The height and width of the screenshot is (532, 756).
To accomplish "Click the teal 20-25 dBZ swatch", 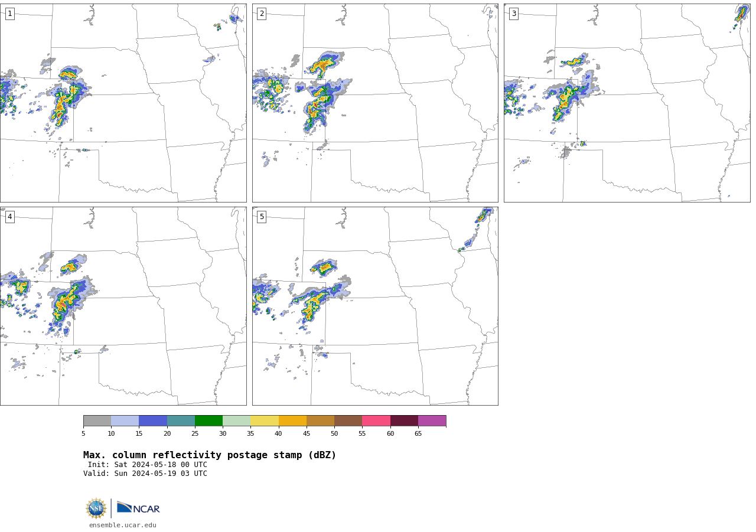I will click(181, 421).
